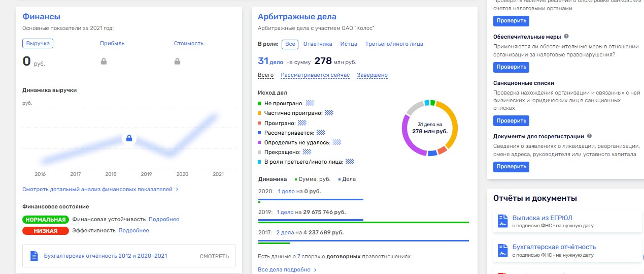
Task: Open Подробнее for Эффективность
Action: coord(134,231)
